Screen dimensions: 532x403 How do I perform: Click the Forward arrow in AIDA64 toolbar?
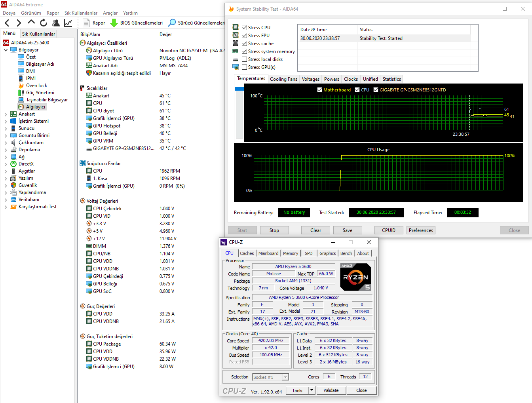pos(19,23)
